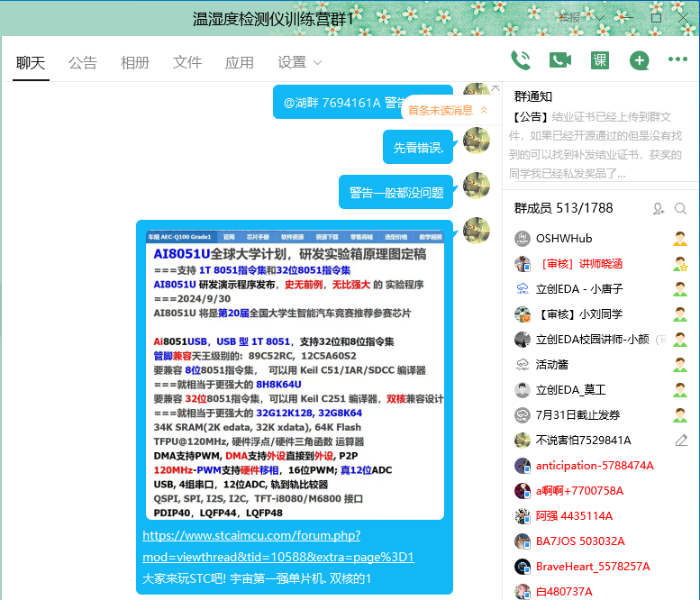
Task: Click the add member icon beside 群成员
Action: click(659, 208)
